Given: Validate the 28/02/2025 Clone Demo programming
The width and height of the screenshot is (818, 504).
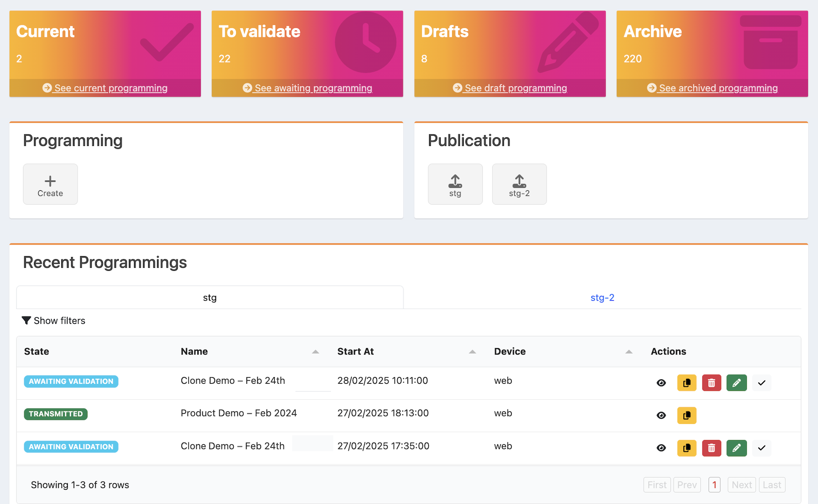Looking at the screenshot, I should (761, 383).
